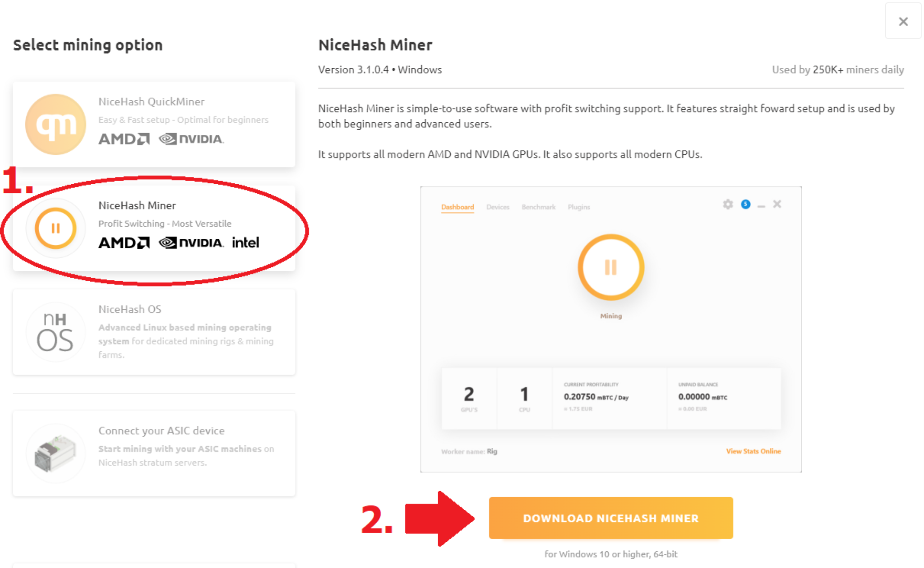Select the NiceHash QuickMiner option
Viewport: 924px width, 568px height.
151,102
